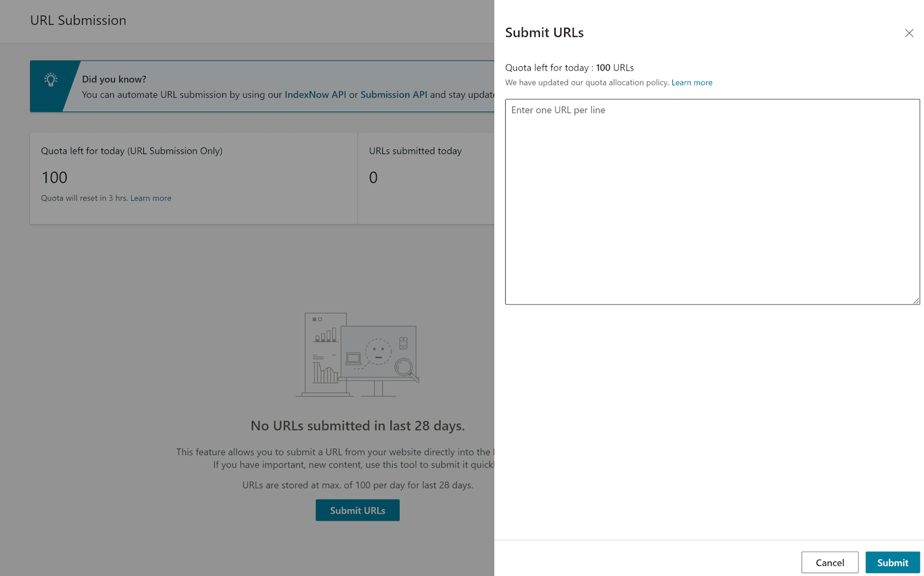Click the quota value 100
The height and width of the screenshot is (576, 924).
tap(54, 177)
